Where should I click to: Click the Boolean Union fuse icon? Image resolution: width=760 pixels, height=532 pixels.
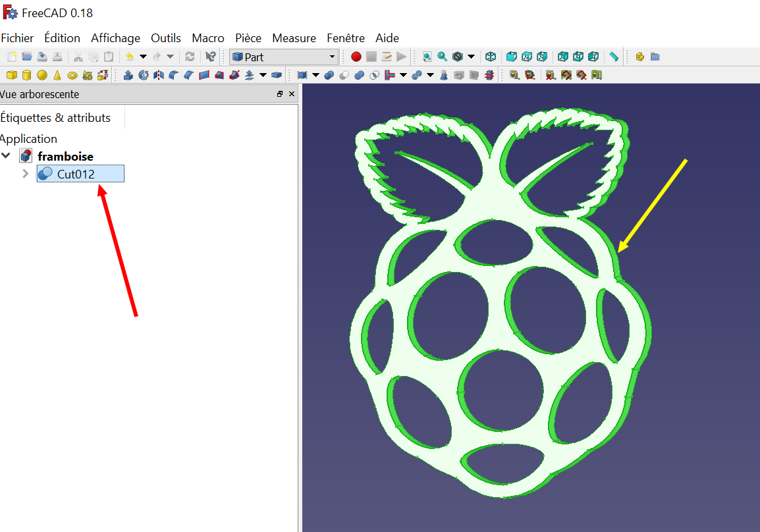pyautogui.click(x=359, y=75)
